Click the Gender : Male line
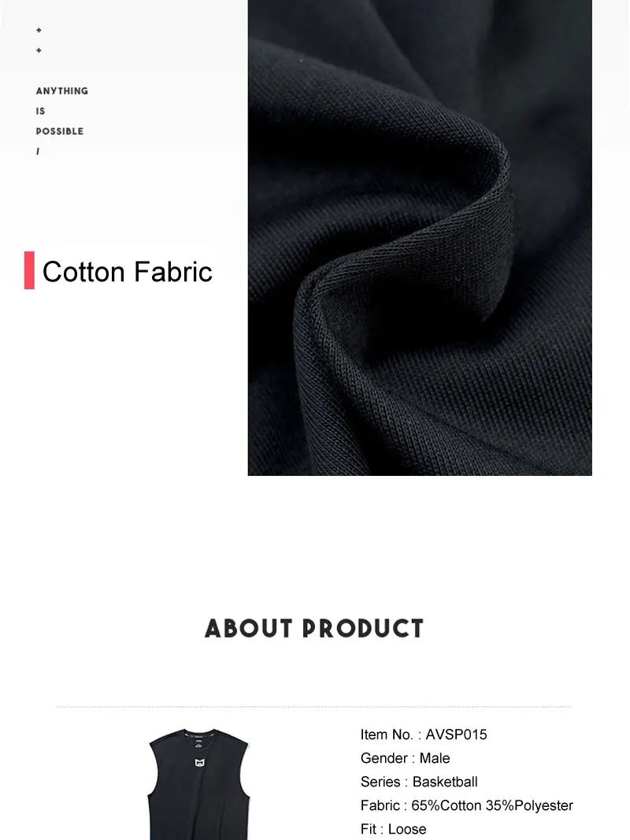 tap(406, 758)
